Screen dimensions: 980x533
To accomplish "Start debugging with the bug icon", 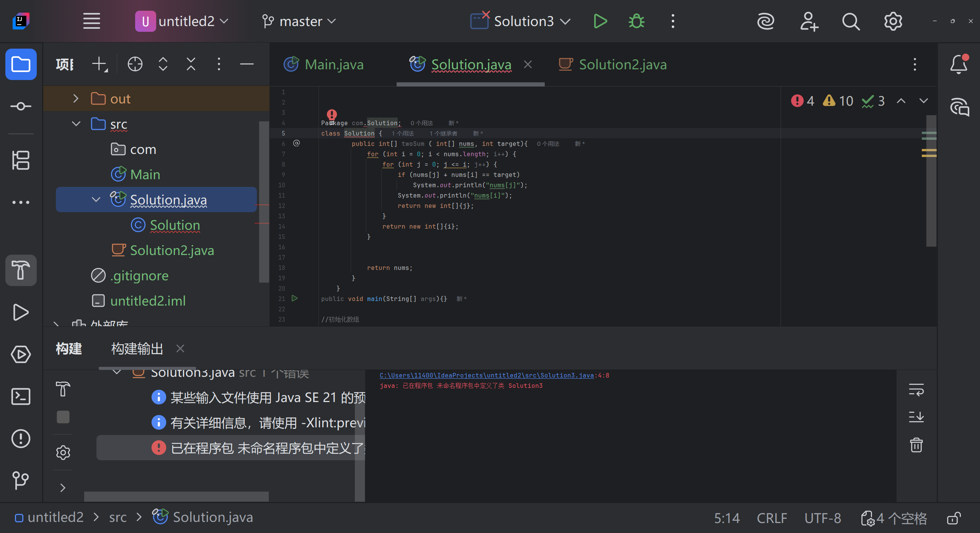I will [x=636, y=21].
